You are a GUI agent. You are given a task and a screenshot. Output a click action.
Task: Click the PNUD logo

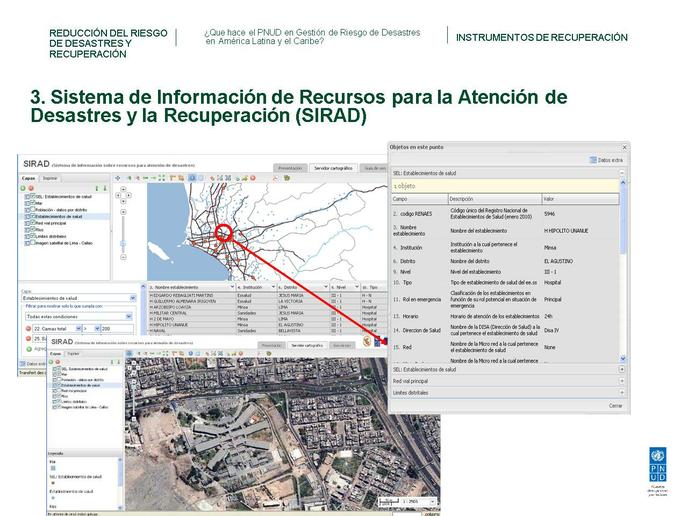tap(657, 464)
